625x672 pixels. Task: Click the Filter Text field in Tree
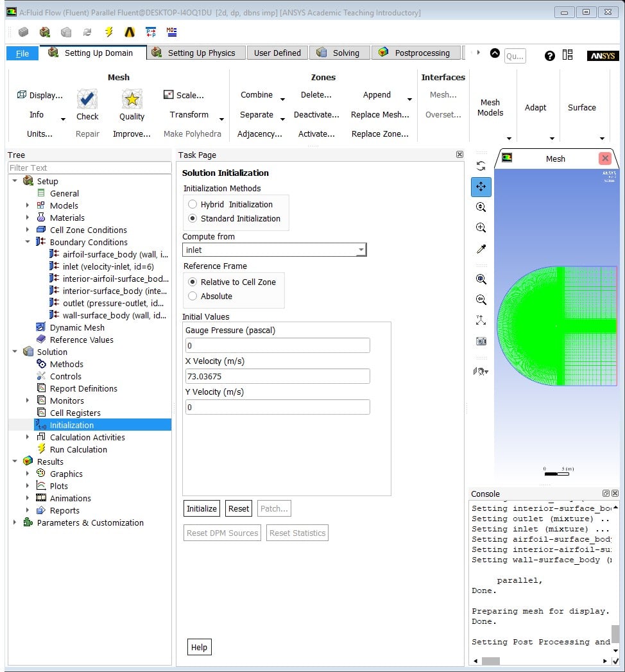(x=90, y=168)
